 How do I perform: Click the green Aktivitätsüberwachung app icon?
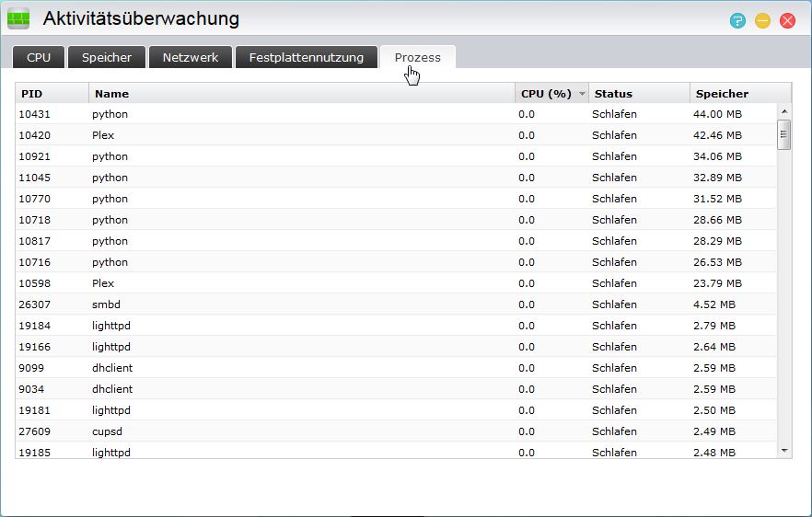tap(19, 19)
